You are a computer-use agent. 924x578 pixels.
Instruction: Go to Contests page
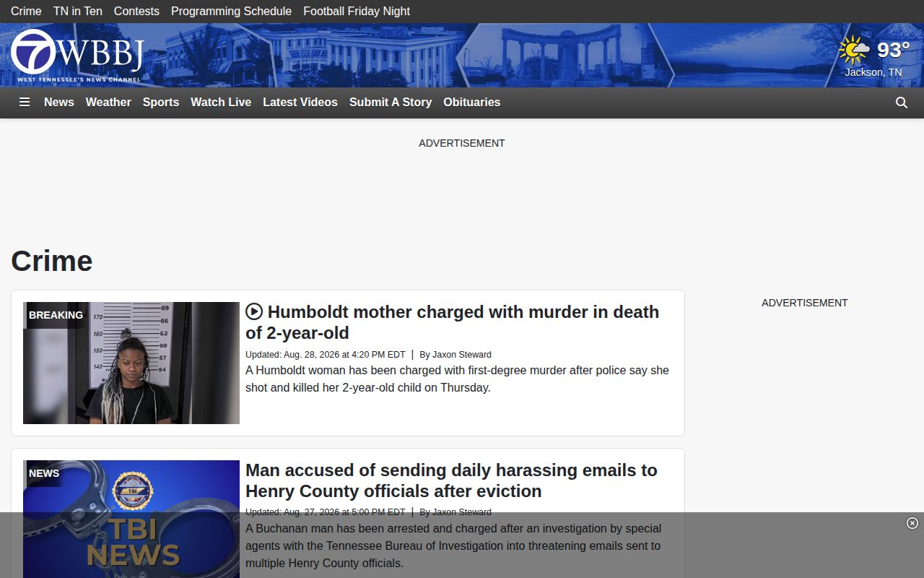136,11
